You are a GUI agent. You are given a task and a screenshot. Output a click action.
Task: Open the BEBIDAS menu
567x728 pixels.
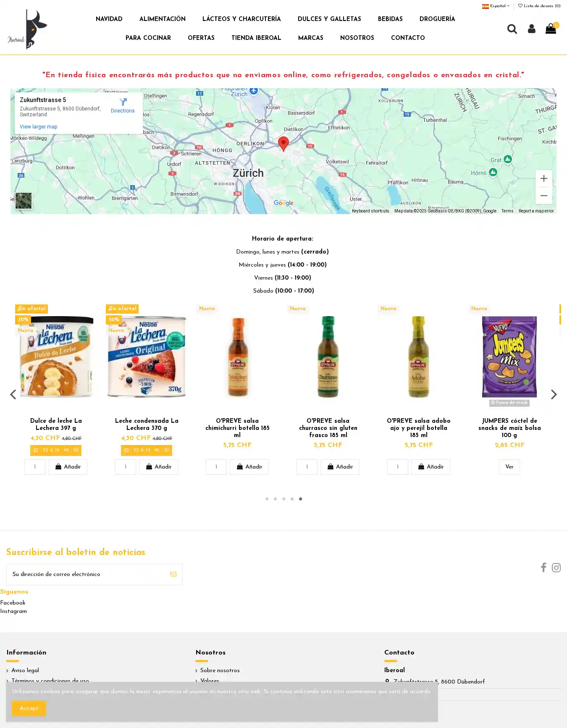390,19
